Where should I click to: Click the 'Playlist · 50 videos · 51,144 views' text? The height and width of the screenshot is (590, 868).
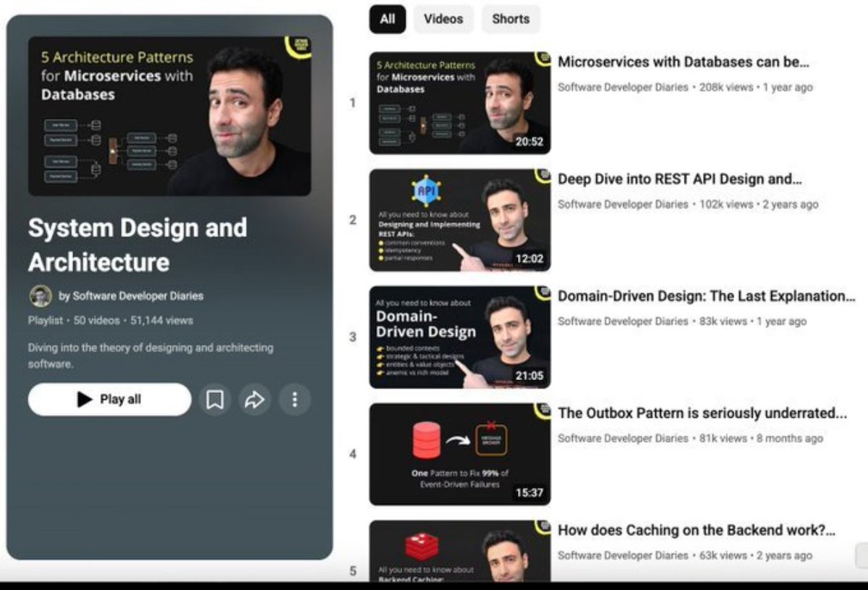[111, 320]
